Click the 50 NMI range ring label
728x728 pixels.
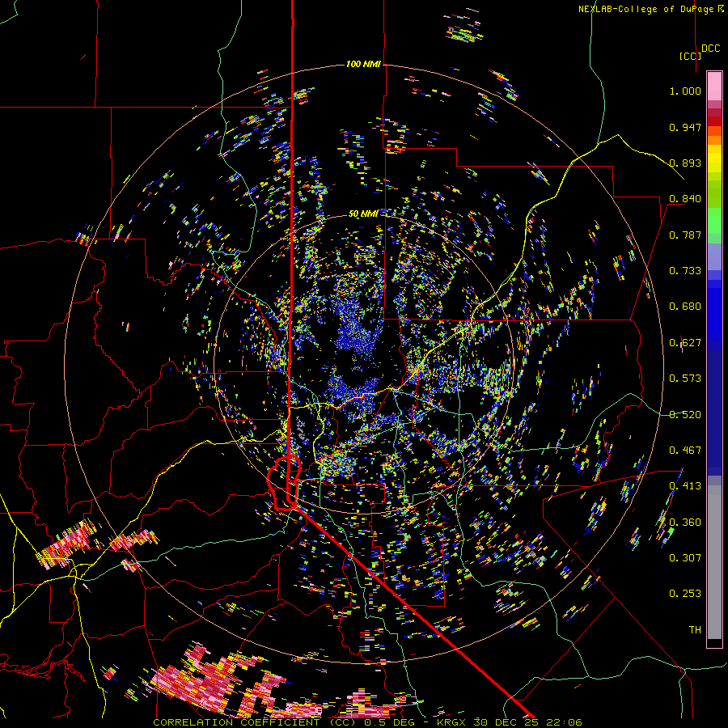pos(363,214)
